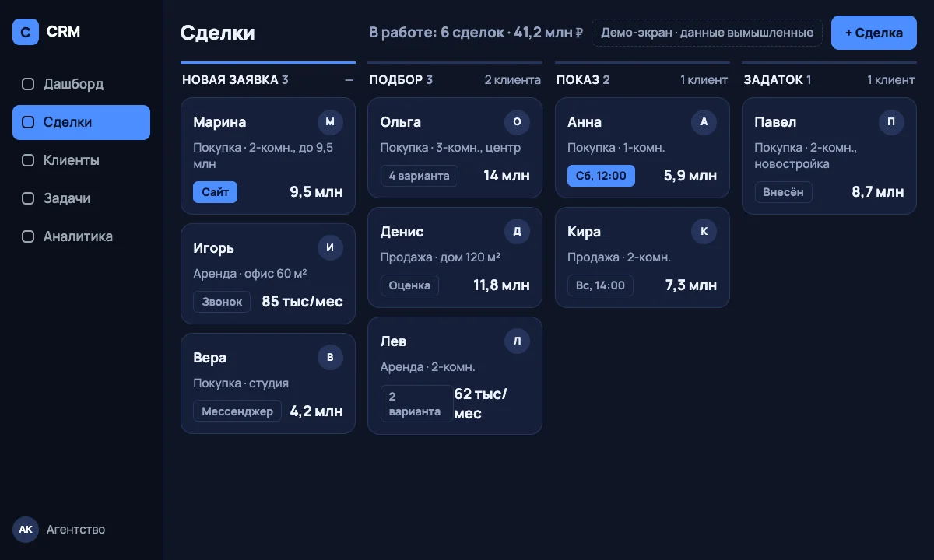This screenshot has width=934, height=560.
Task: Click Денис's avatar badge Д
Action: point(517,232)
